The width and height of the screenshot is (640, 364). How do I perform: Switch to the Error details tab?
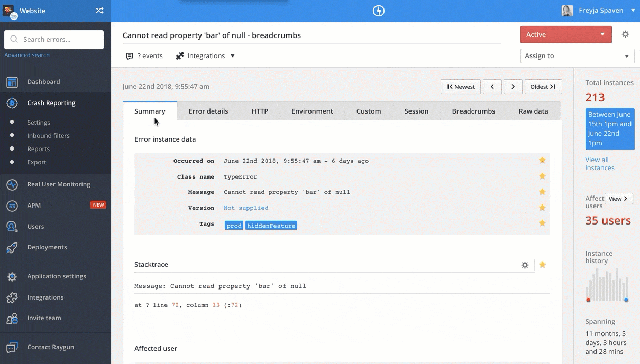pos(208,111)
